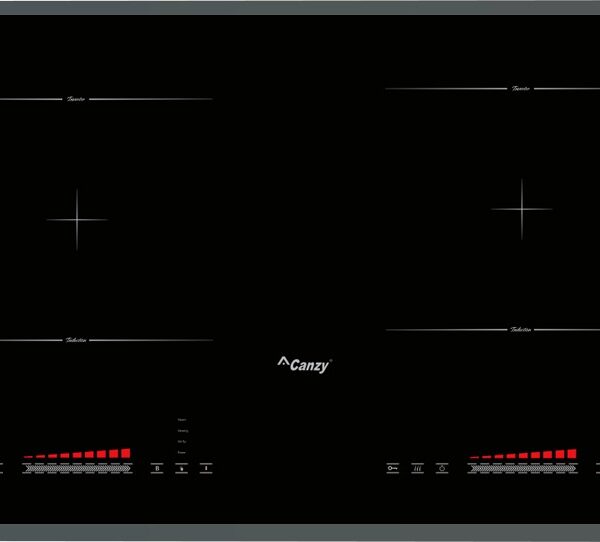The image size is (600, 542).
Task: Tap the keep-warm heat waves icon
Action: (417, 467)
